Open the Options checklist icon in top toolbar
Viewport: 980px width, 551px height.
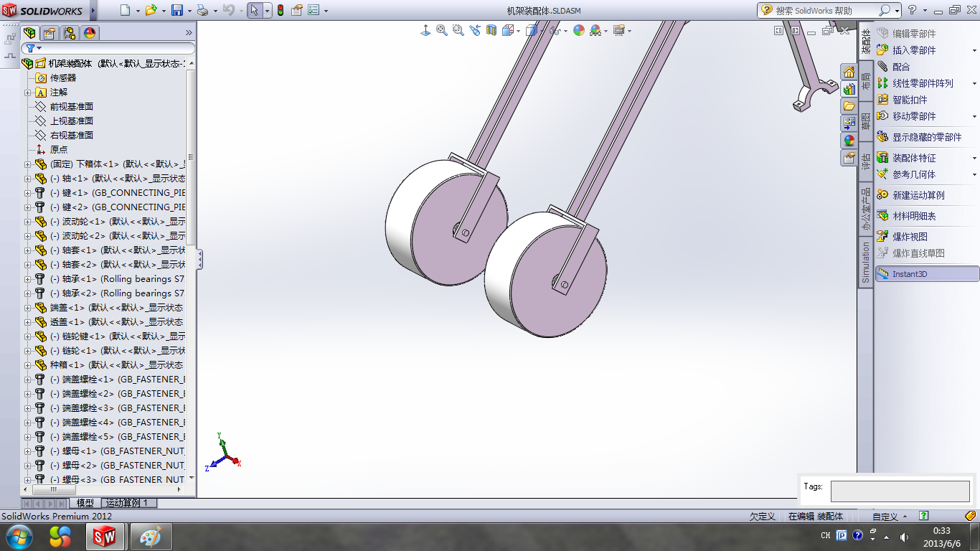tap(313, 10)
